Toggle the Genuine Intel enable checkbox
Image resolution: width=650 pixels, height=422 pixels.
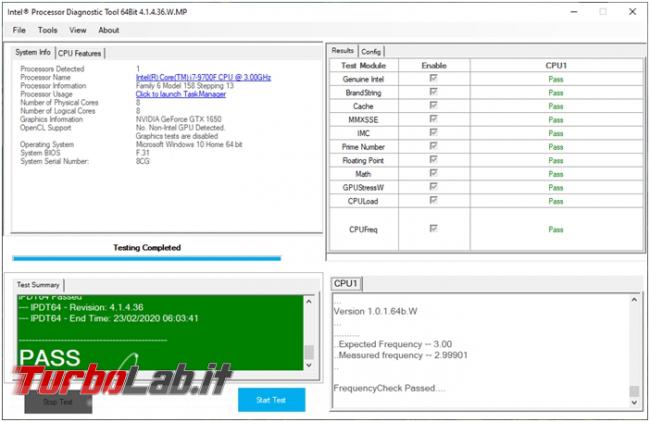[434, 78]
